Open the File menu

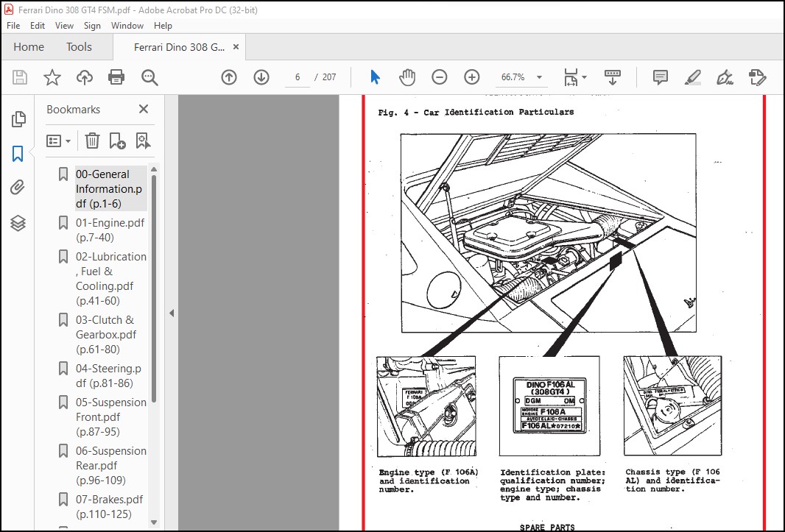13,26
